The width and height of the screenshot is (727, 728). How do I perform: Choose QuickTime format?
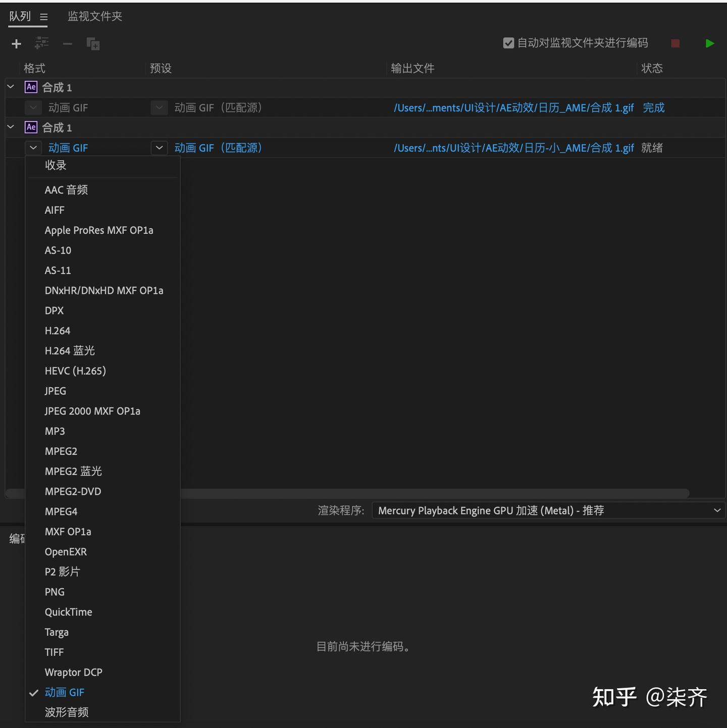[x=103, y=612]
